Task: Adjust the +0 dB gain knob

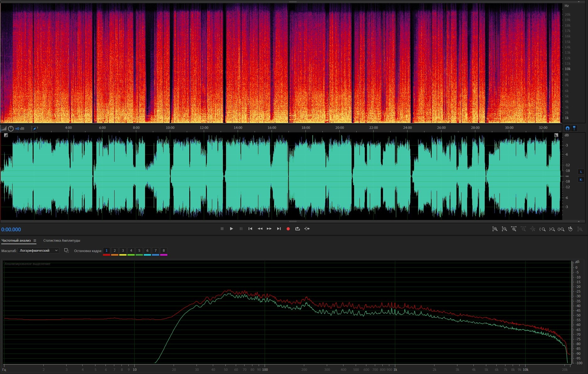Action: click(11, 129)
